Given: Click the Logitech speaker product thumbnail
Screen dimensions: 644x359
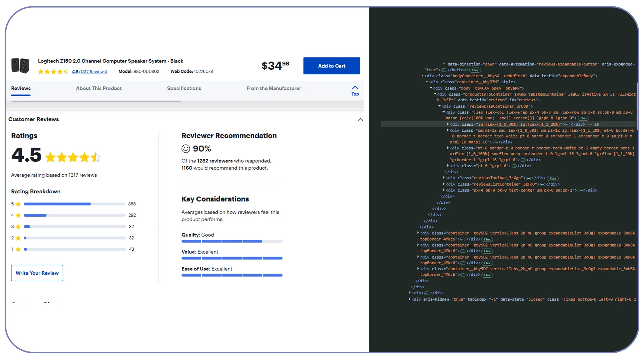Looking at the screenshot, I should pos(20,66).
